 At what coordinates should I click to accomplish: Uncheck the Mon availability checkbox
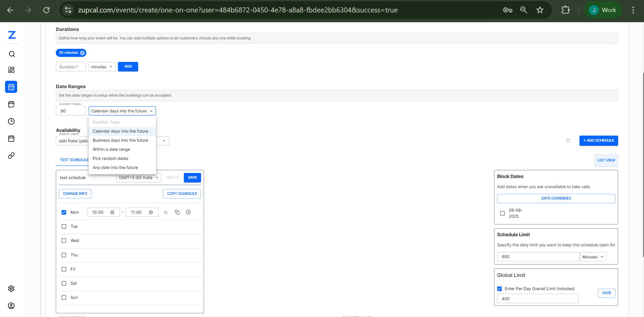point(64,212)
